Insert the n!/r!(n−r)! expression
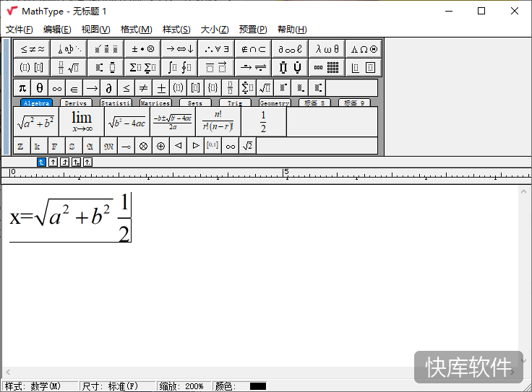 [218, 122]
